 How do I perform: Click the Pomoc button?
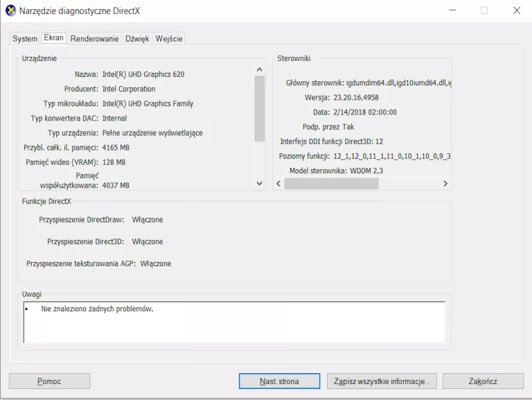(49, 381)
